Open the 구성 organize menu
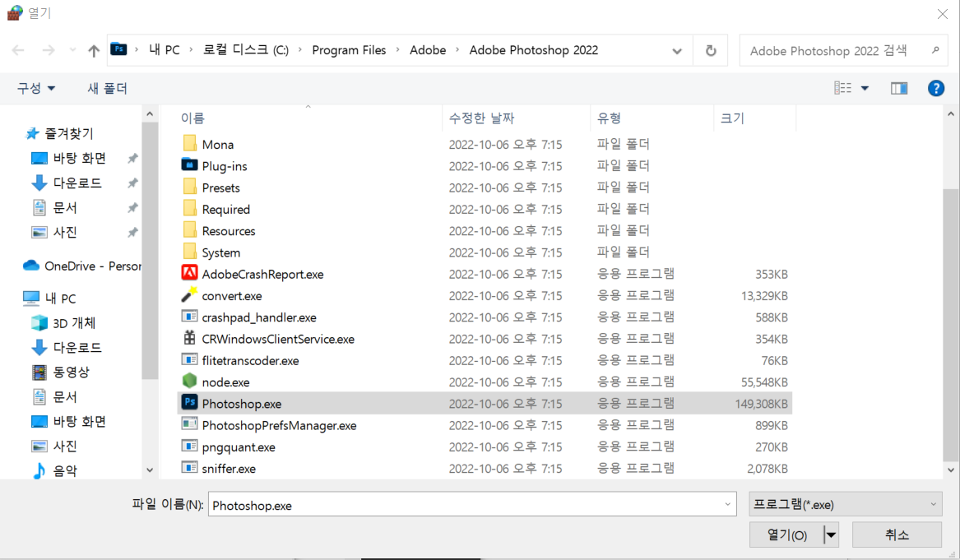 tap(36, 88)
